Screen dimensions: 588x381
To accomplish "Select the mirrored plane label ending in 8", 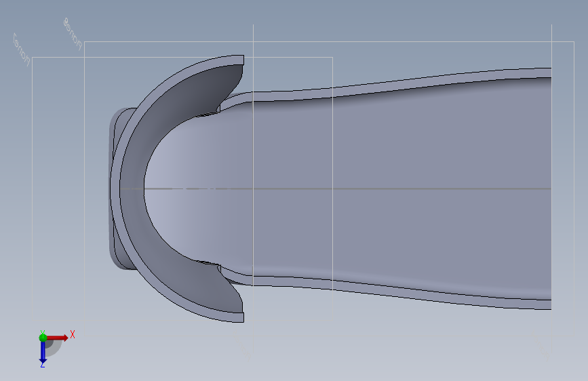I will click(x=73, y=34).
